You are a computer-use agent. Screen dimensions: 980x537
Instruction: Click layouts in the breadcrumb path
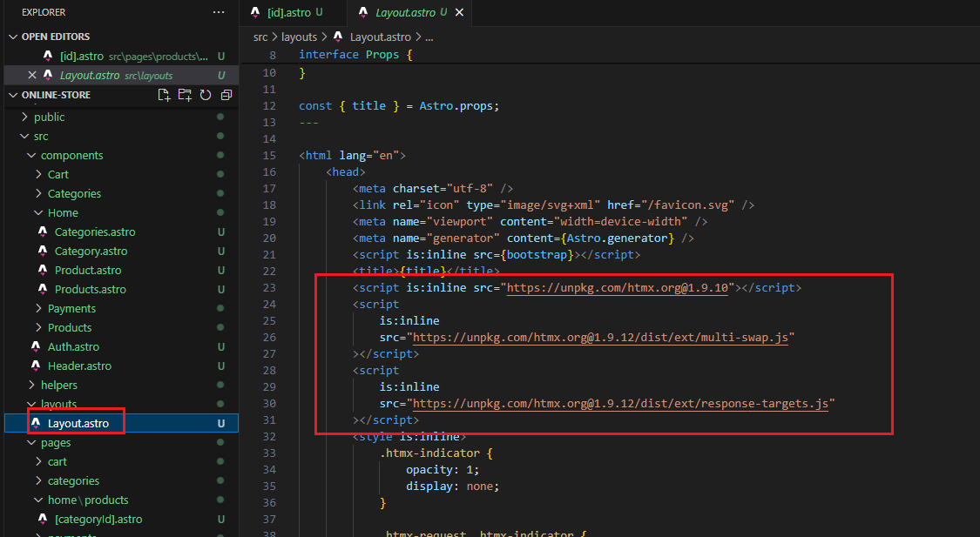300,37
